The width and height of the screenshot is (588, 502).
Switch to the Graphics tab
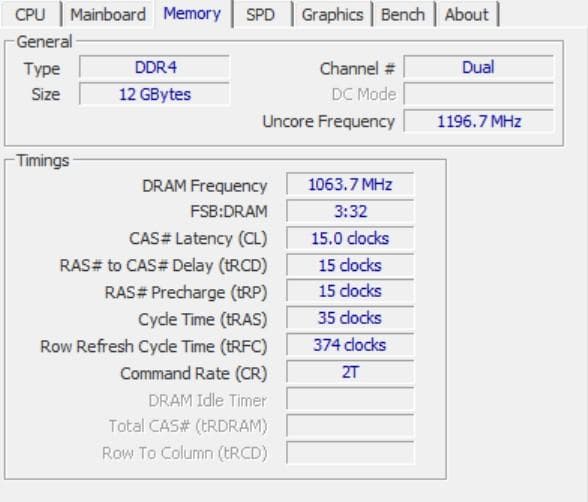332,15
